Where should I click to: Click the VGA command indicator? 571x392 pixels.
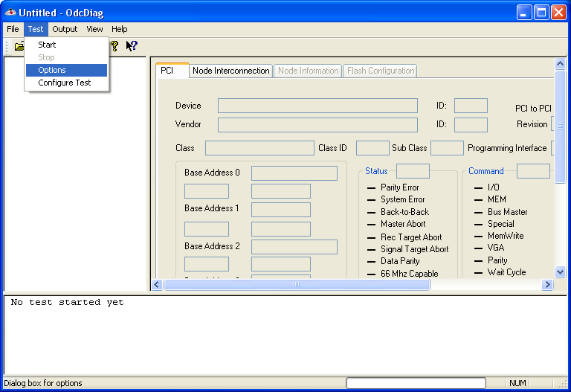point(479,248)
